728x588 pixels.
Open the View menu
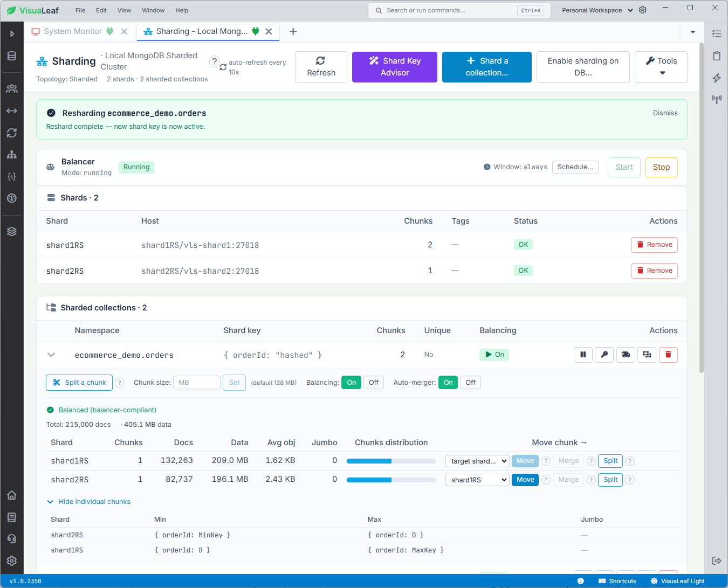pyautogui.click(x=124, y=10)
